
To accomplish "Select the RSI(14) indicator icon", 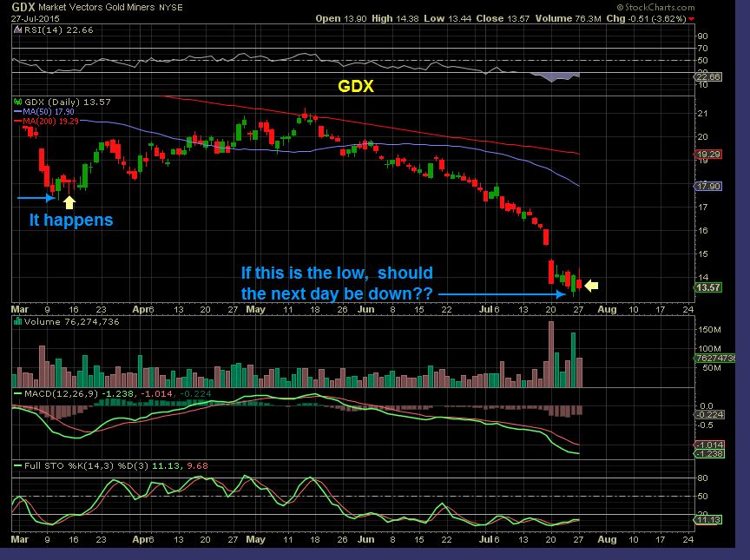I will (x=18, y=30).
